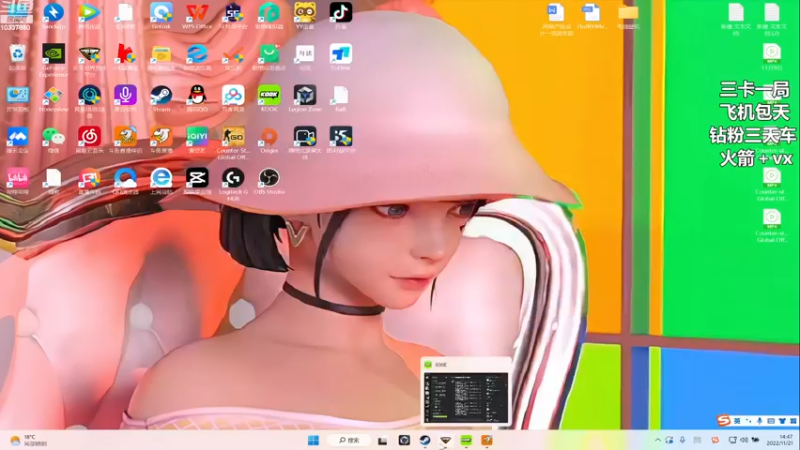Viewport: 800px width, 450px height.
Task: Select the Baidu Netdisk cloud icon
Action: pos(233,98)
